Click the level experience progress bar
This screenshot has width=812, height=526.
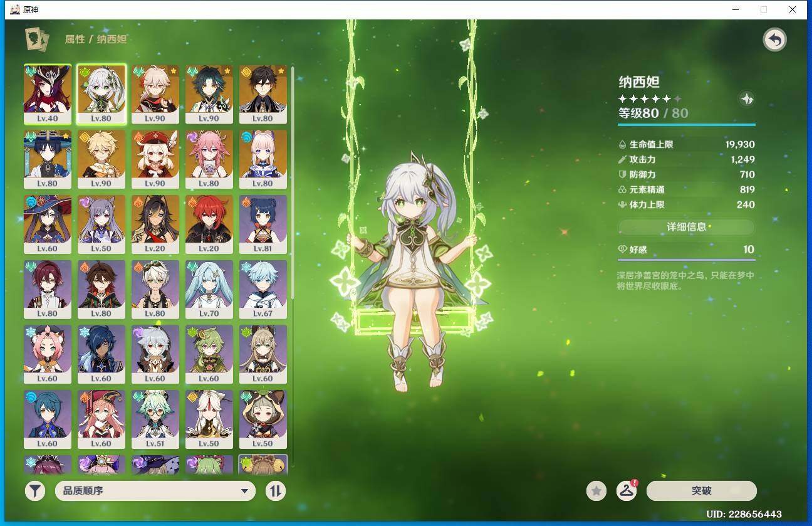(687, 125)
